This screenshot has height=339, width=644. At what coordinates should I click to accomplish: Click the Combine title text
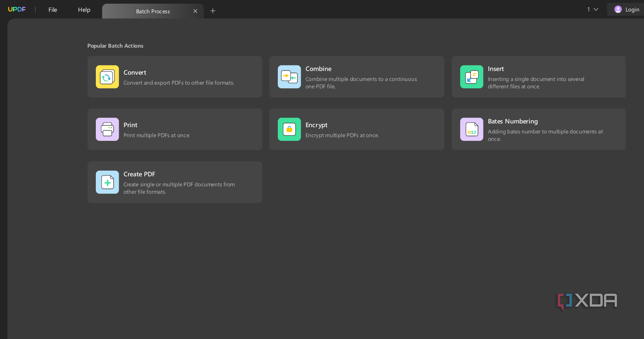pos(318,69)
